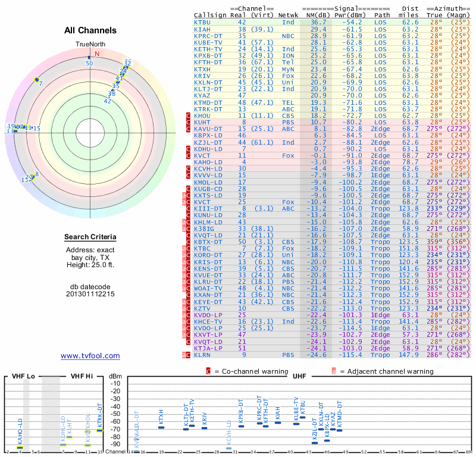Click the All Channels radar title
This screenshot has width=476, height=457.
(x=90, y=30)
